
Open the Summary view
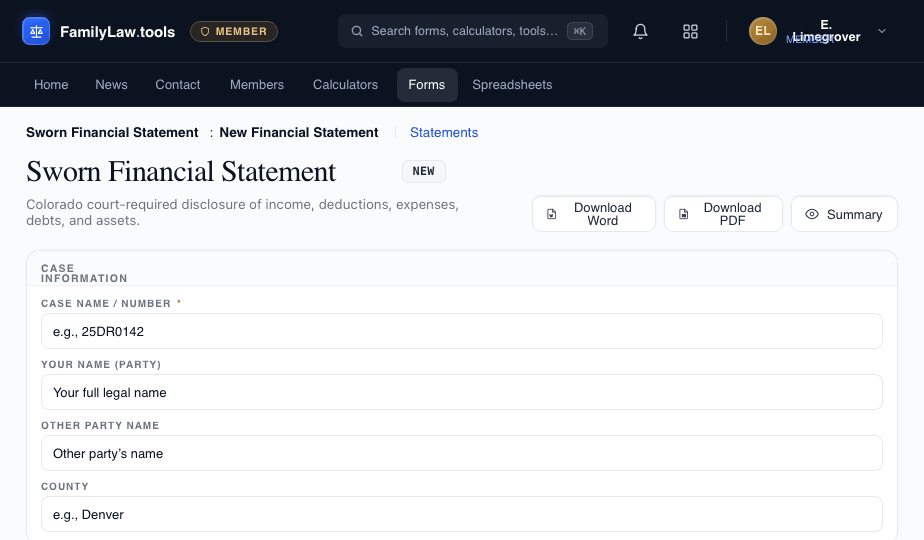pyautogui.click(x=844, y=214)
